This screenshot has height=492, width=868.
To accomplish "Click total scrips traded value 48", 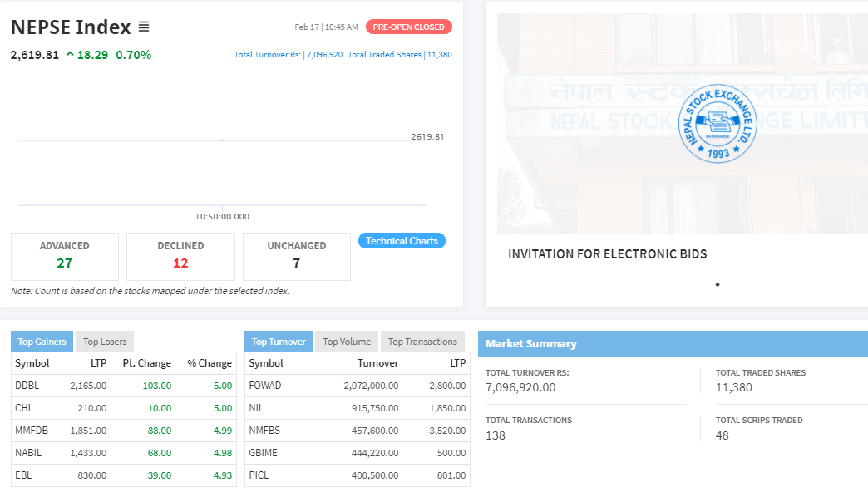I will click(722, 435).
